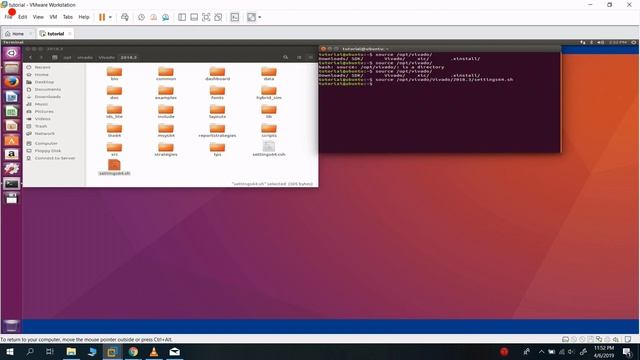Take a snapshot with the clock icon
This screenshot has width=640, height=360.
point(141,17)
